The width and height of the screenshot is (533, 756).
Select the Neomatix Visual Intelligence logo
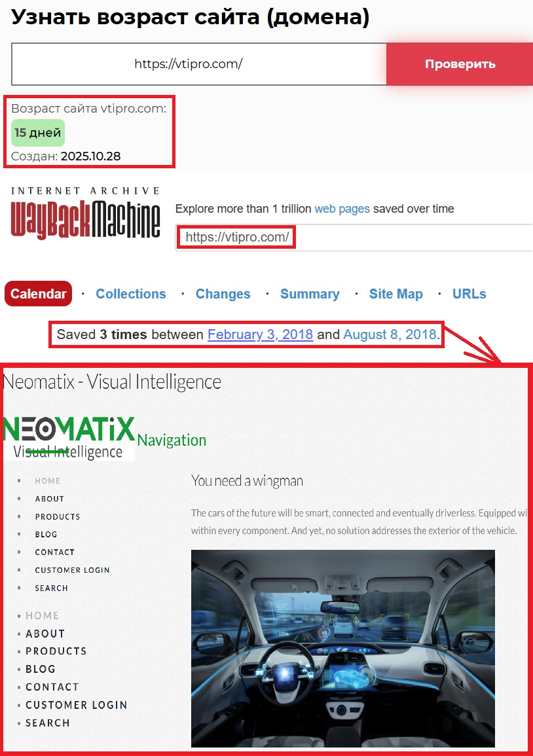point(69,434)
